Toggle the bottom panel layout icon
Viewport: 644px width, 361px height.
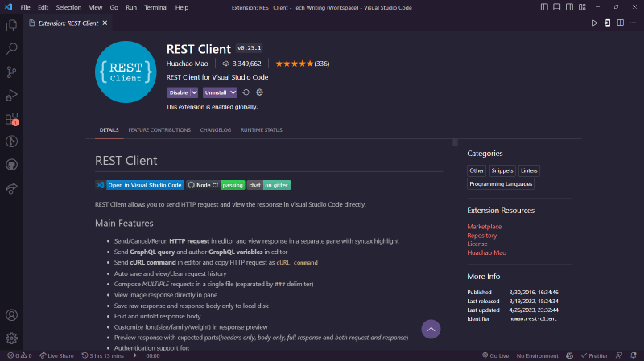[x=556, y=7]
